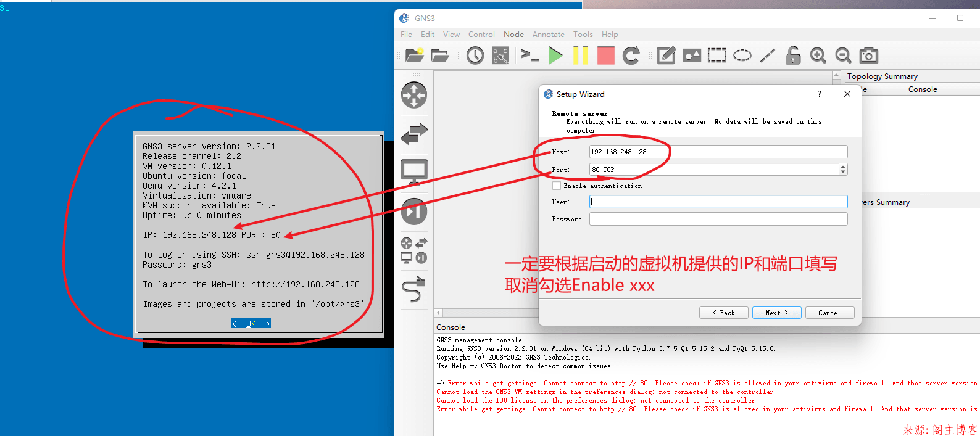This screenshot has height=436, width=980.
Task: Click the Lock or unlock items padlock icon
Action: tap(793, 56)
